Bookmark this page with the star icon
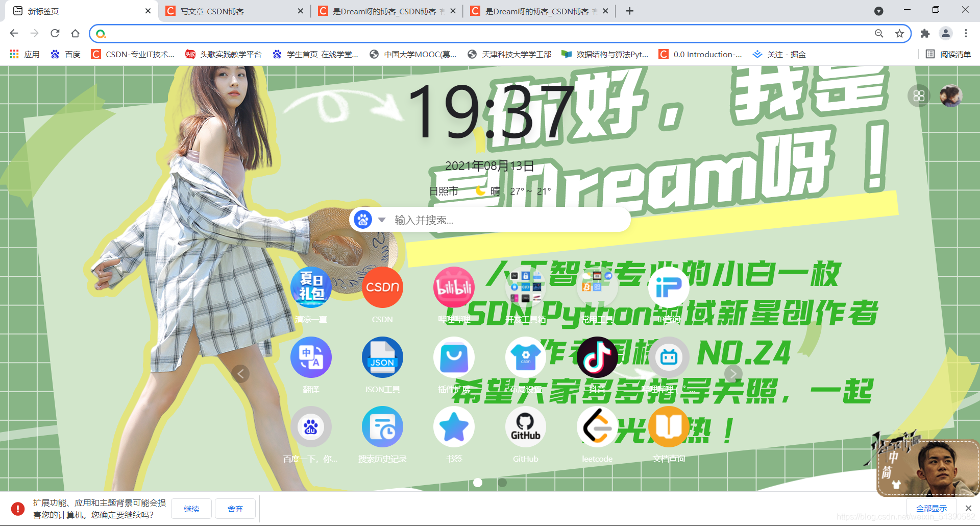Screen dimensions: 980x526 click(899, 34)
